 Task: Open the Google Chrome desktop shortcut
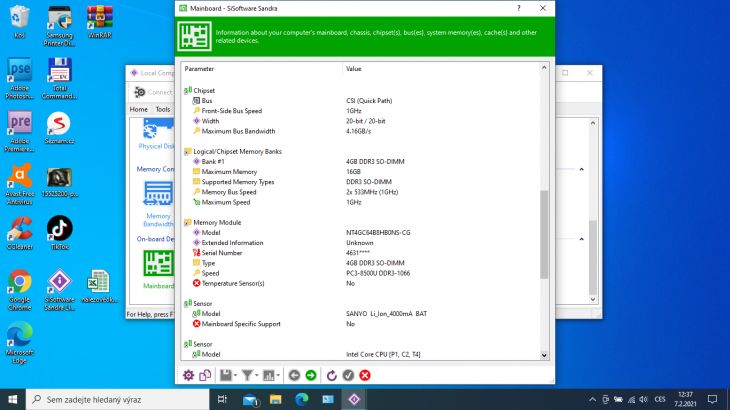point(20,289)
